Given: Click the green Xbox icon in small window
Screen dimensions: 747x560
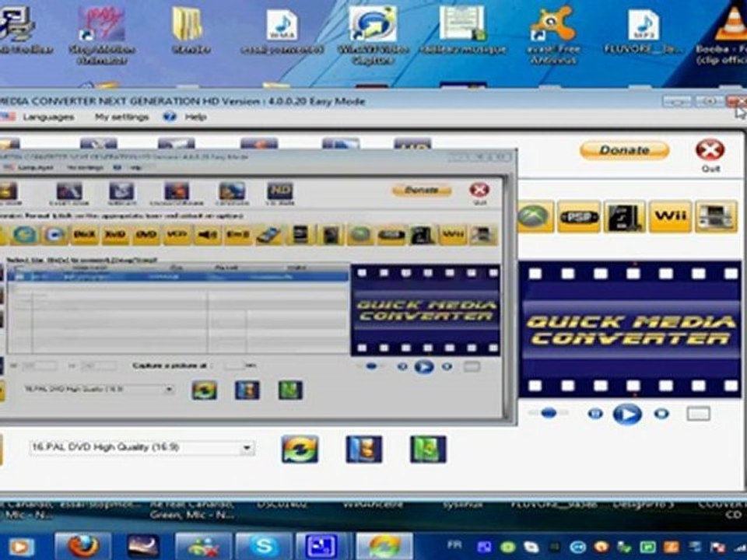Looking at the screenshot, I should 360,235.
